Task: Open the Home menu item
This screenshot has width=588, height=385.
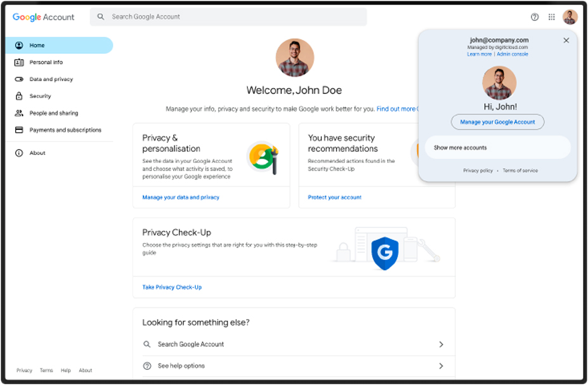Action: [59, 46]
